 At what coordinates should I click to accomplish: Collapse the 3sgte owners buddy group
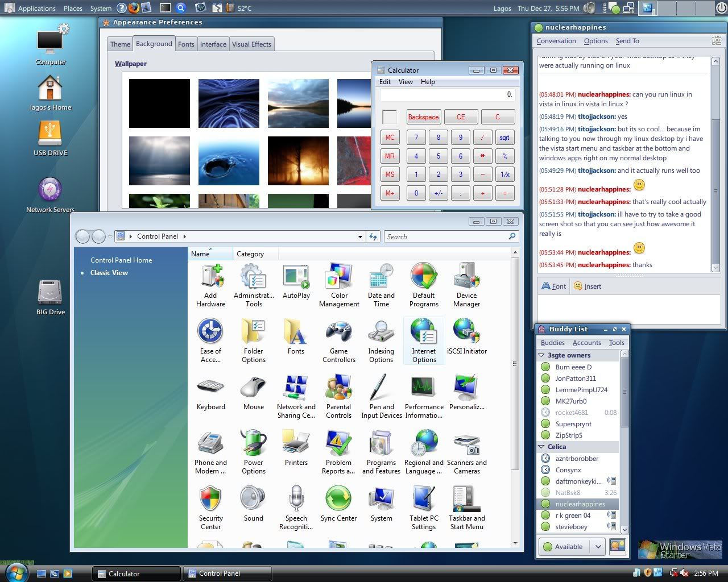[x=541, y=355]
